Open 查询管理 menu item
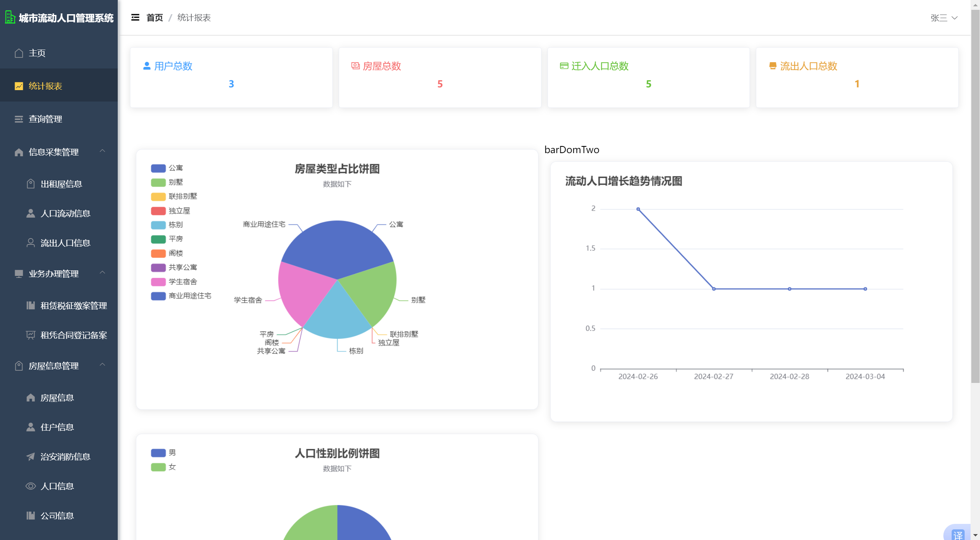Screen dimensions: 980x540 pos(59,119)
